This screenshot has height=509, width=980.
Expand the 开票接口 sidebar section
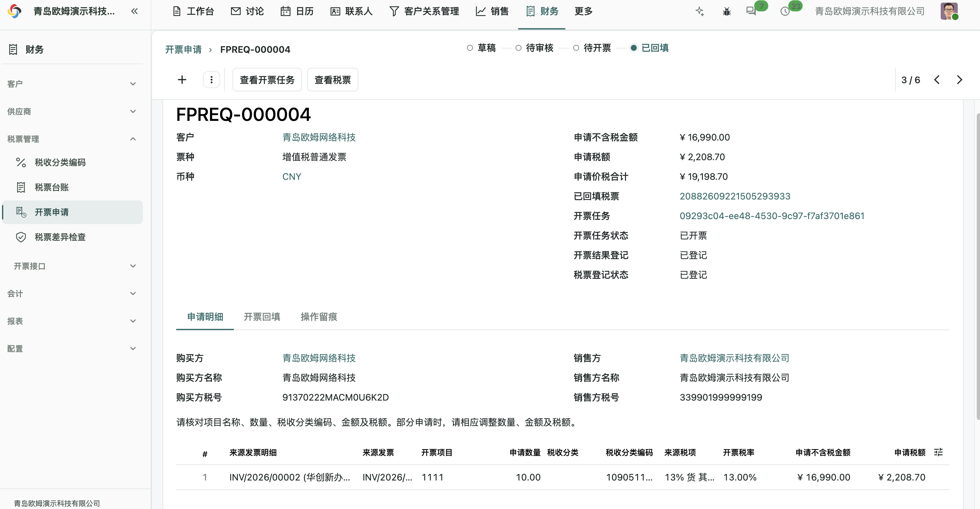72,266
